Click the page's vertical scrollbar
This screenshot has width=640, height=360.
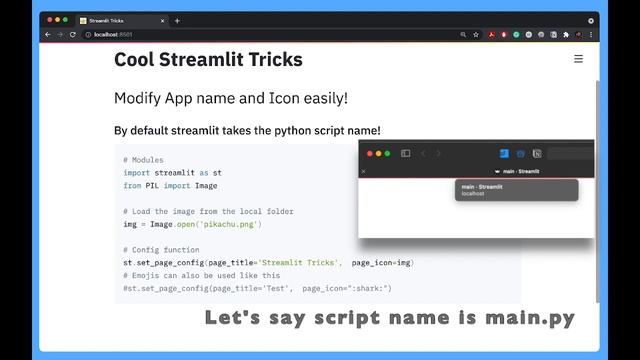[598, 191]
